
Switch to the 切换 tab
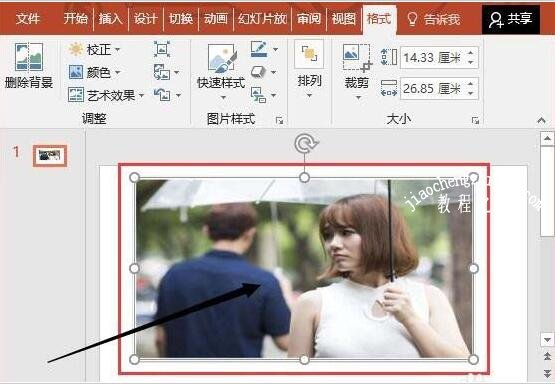[x=181, y=18]
